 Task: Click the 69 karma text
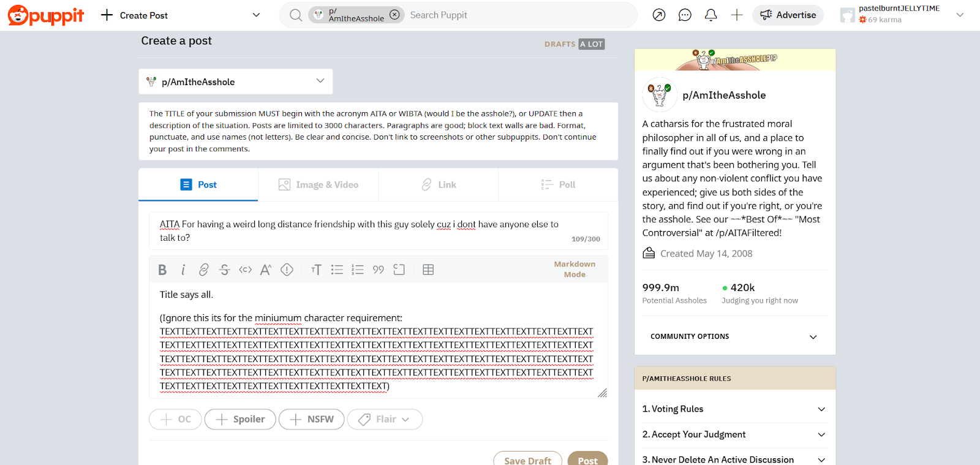[884, 20]
